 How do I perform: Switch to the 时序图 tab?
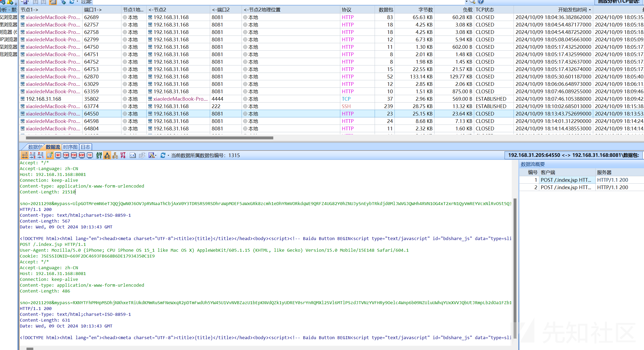tap(70, 147)
